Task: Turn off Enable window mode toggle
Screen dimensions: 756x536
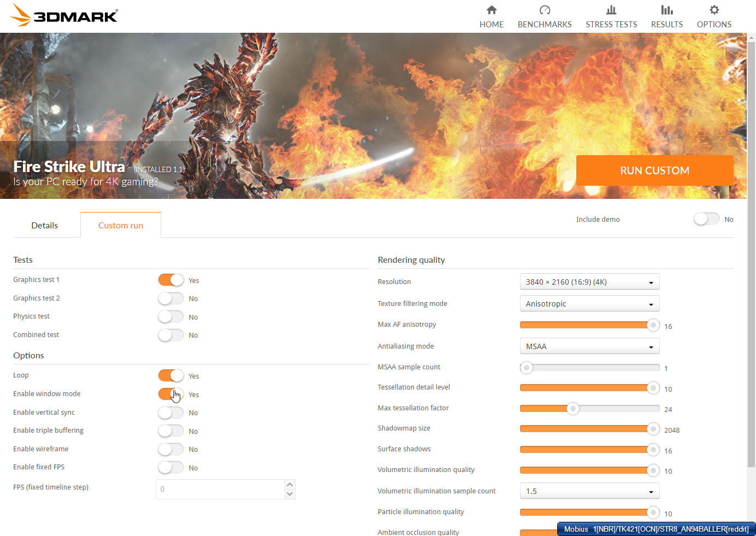Action: 171,394
